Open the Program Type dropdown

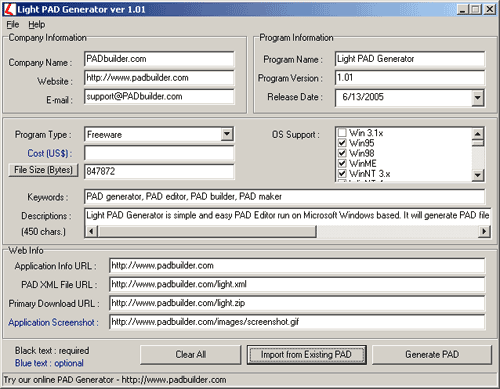[227, 134]
